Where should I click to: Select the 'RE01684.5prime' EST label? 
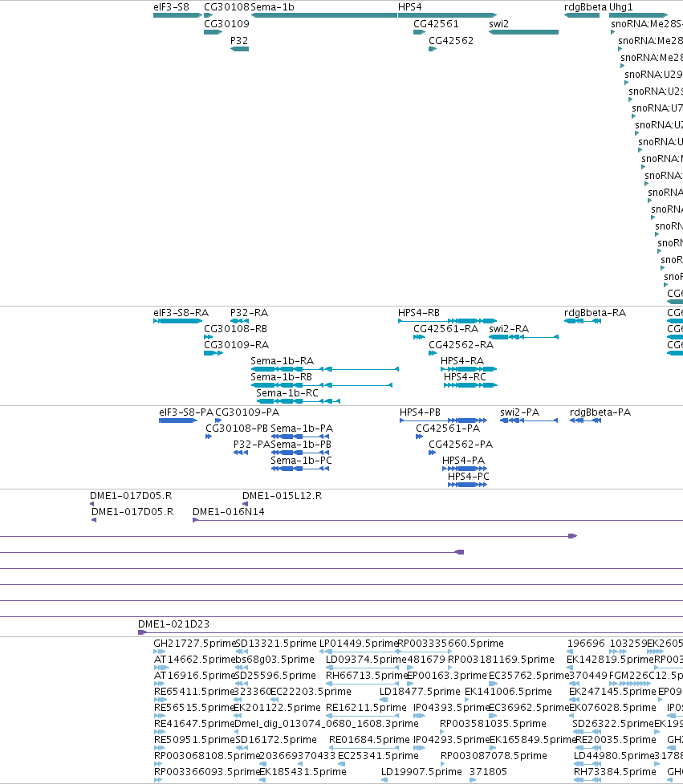point(369,739)
